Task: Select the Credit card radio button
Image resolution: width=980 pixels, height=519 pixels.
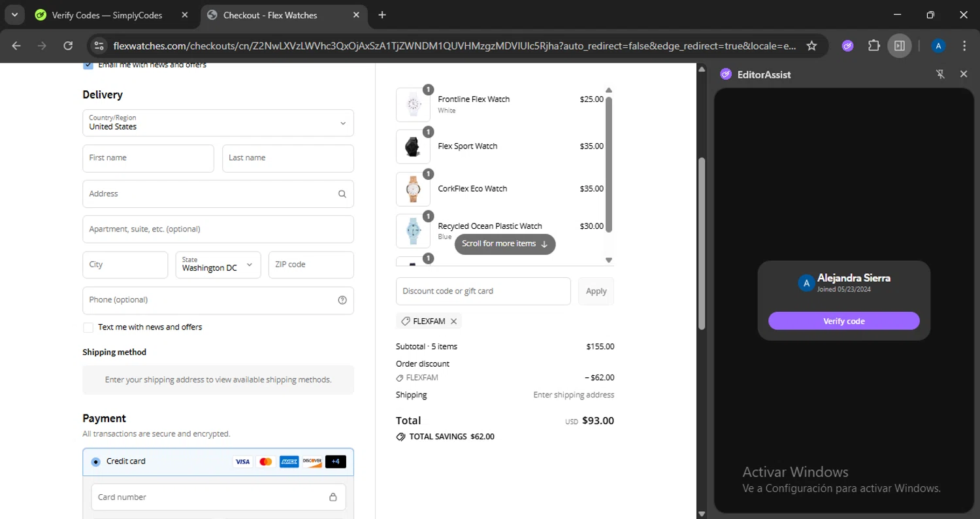Action: click(x=96, y=461)
